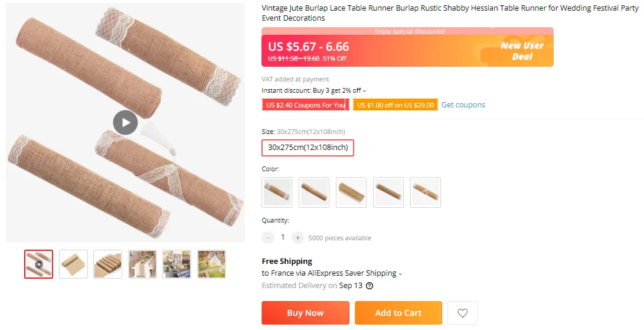Add item to wishlist with heart icon
This screenshot has width=644, height=330.
click(x=462, y=313)
